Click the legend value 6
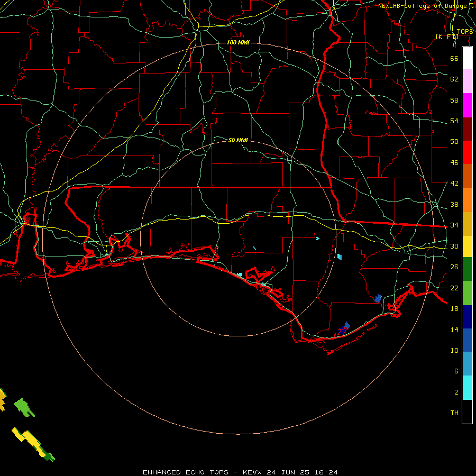This screenshot has height=476, width=476. tap(456, 371)
